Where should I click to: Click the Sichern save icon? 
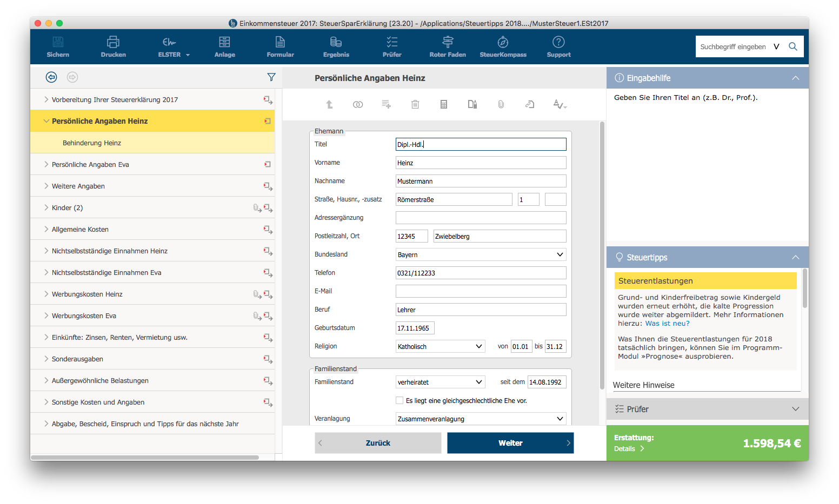coord(58,42)
